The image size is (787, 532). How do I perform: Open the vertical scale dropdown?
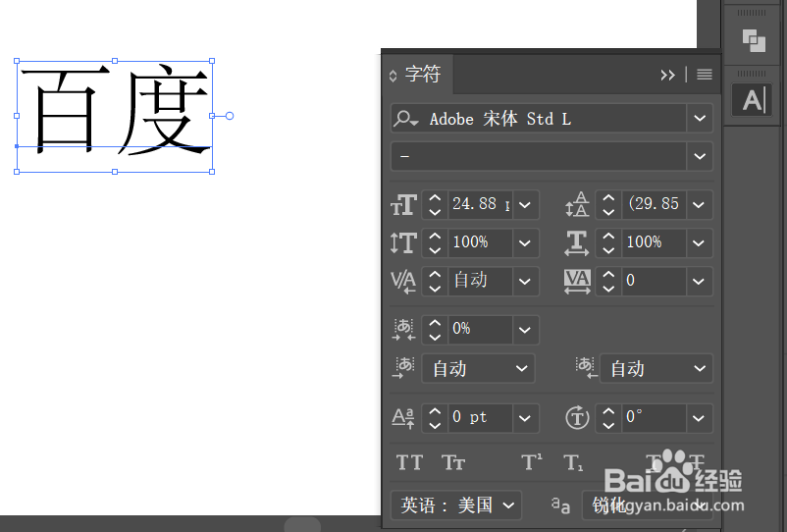[526, 242]
